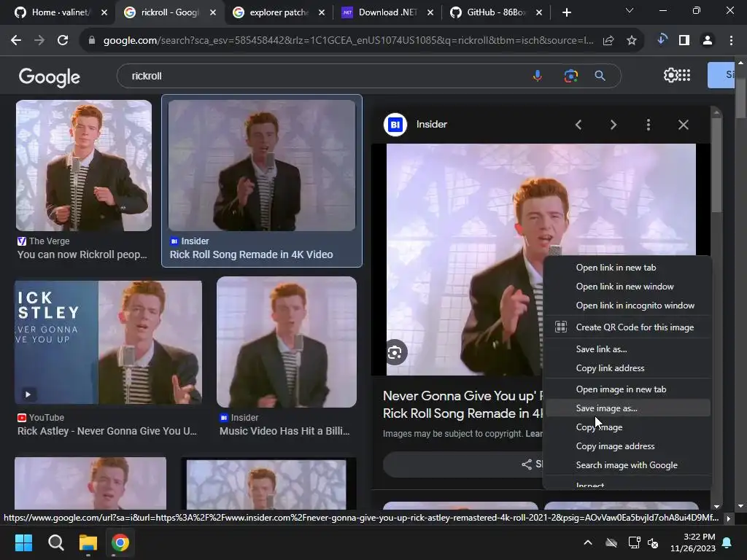Show hidden system tray icons
The width and height of the screenshot is (747, 560).
pos(588,542)
